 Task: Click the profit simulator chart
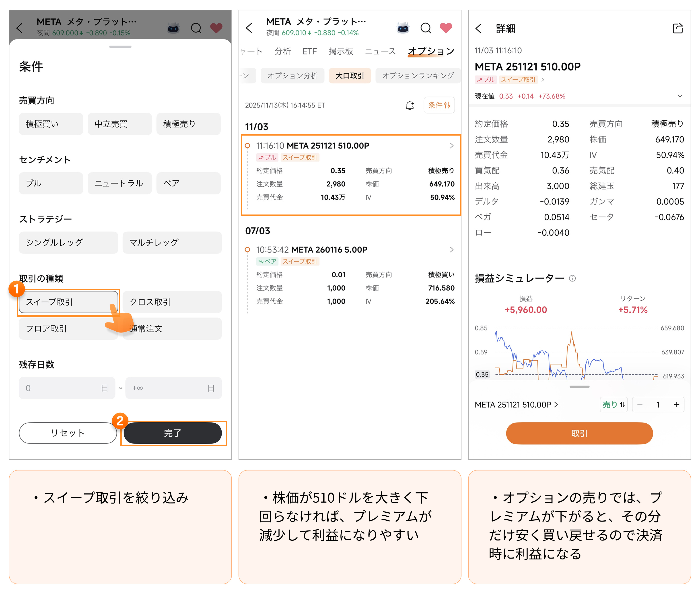(579, 353)
